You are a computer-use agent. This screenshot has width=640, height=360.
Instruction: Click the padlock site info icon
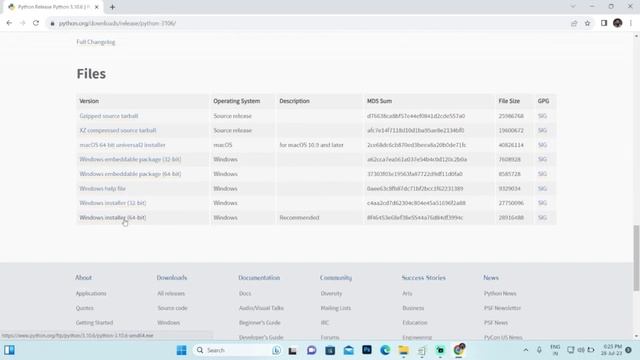52,23
